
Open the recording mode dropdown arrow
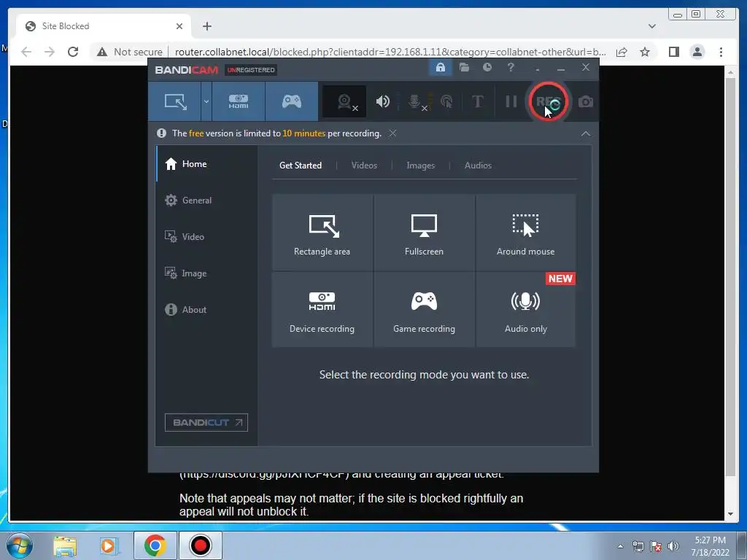click(206, 101)
